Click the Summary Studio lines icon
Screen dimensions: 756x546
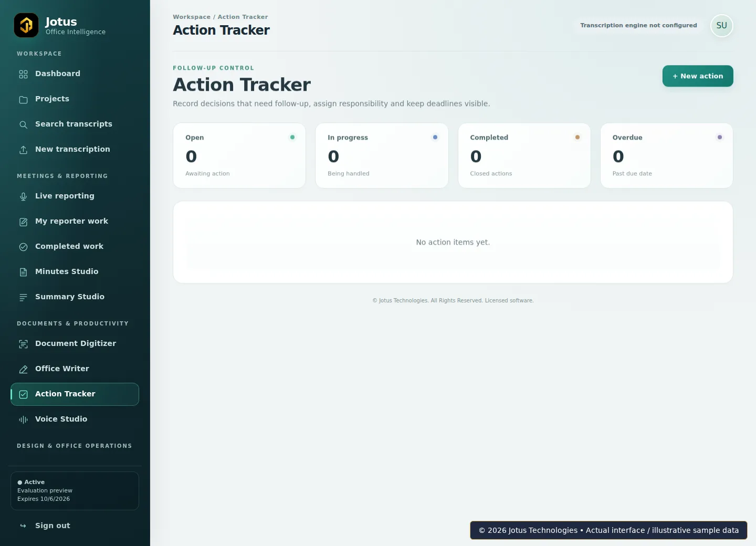(23, 298)
